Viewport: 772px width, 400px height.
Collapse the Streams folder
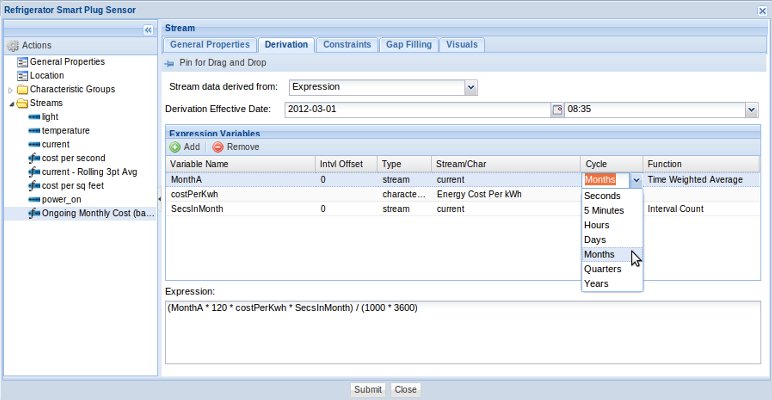pyautogui.click(x=10, y=103)
